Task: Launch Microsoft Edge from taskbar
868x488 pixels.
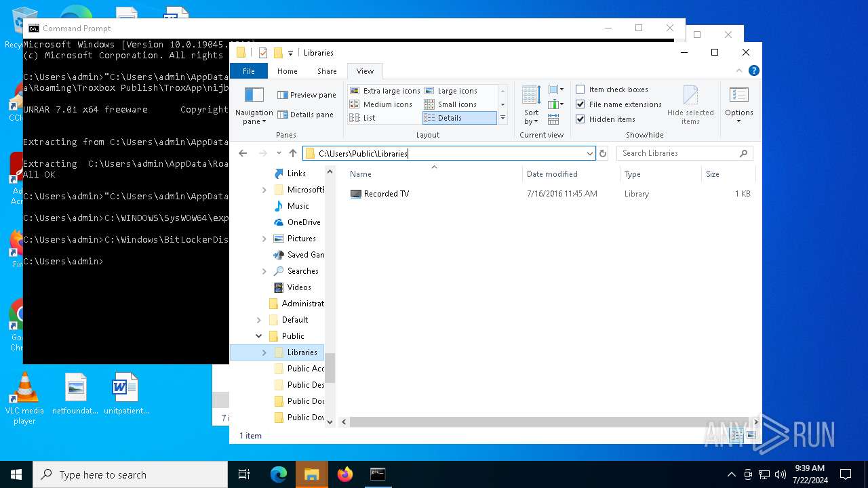Action: (279, 474)
